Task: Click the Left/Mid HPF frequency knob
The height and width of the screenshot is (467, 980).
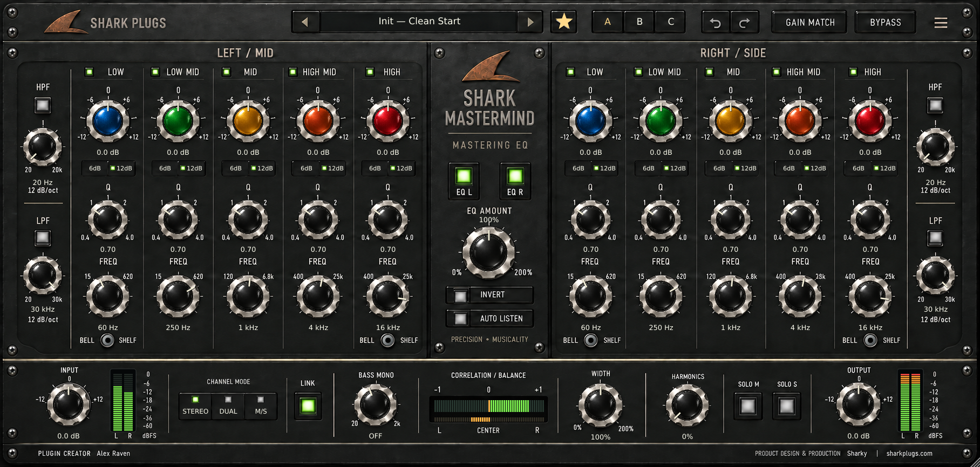Action: 42,147
